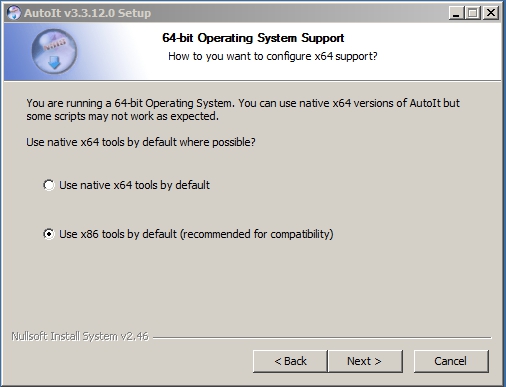Viewport: 506px width, 387px height.
Task: Select the x86 tools radio button
Action: [49, 234]
